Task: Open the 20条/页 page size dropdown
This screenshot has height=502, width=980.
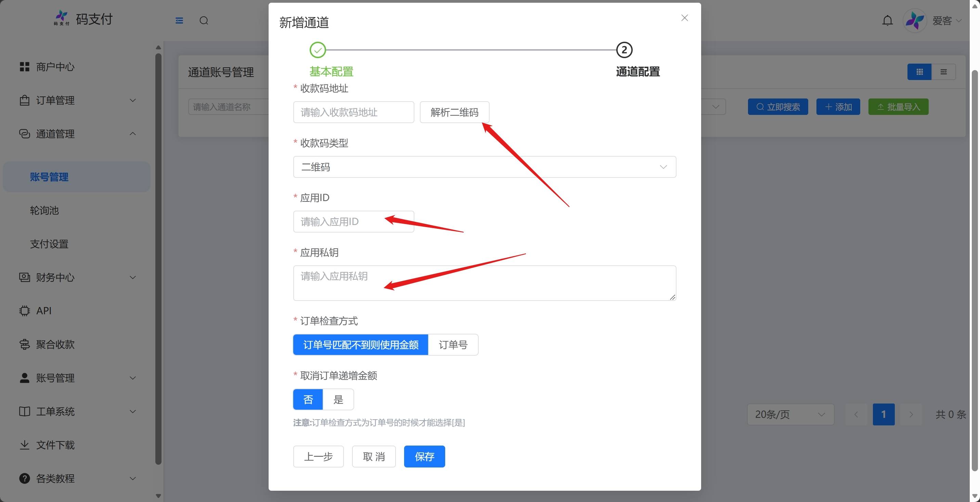Action: [x=790, y=414]
